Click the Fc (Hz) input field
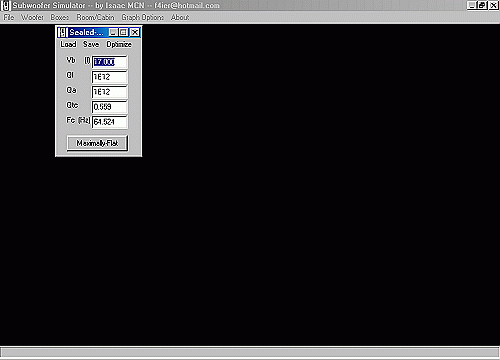 tap(110, 122)
